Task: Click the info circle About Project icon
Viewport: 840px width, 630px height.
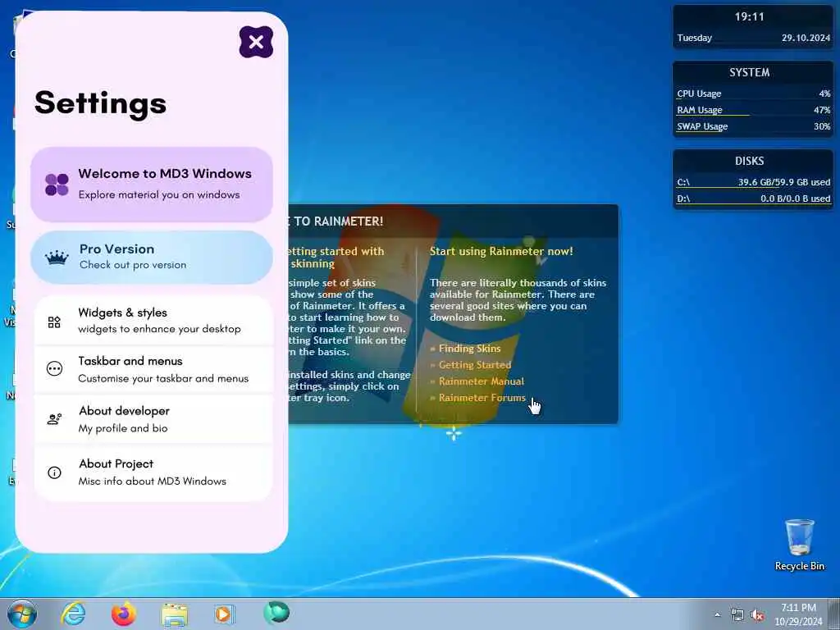Action: coord(54,472)
